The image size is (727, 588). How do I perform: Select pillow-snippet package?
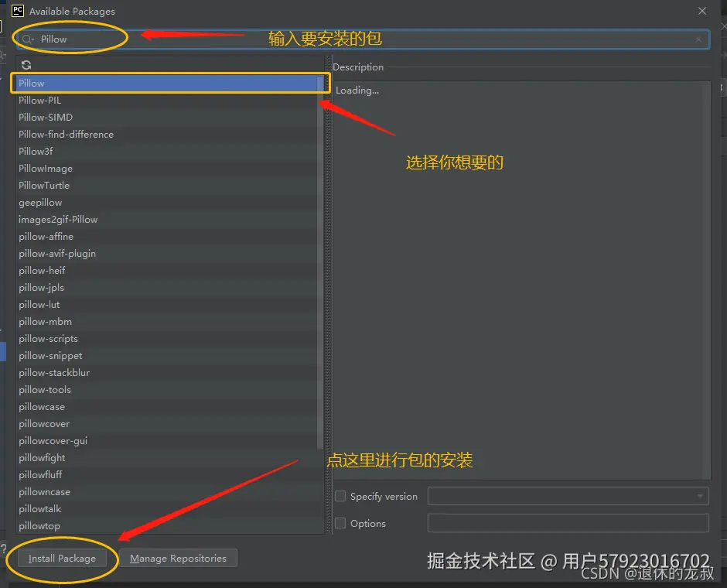167,356
